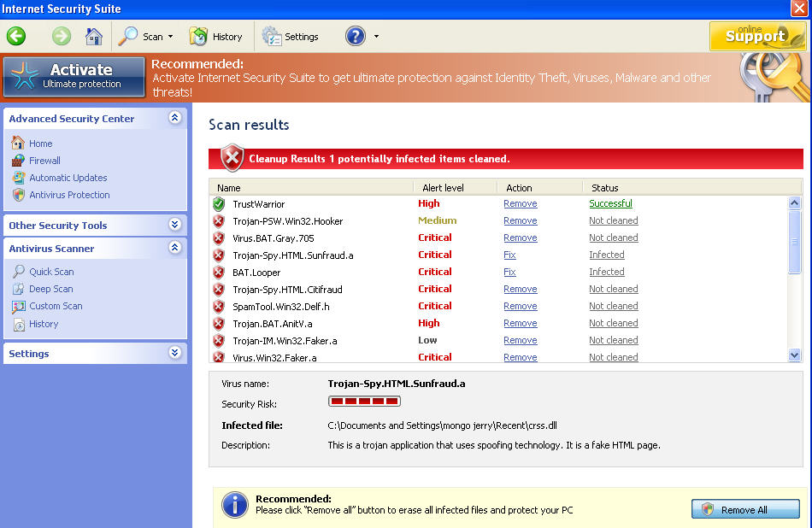Open the Scan dropdown arrow
This screenshot has height=528, width=812.
pyautogui.click(x=171, y=37)
